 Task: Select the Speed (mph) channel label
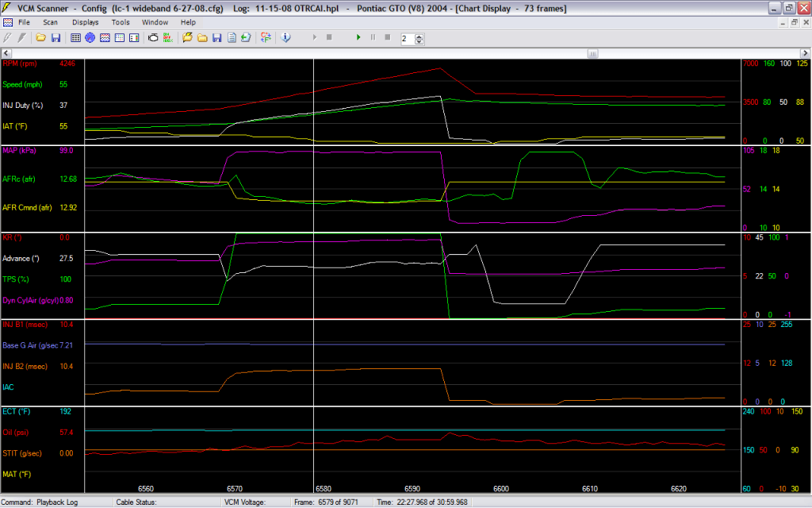pos(22,84)
